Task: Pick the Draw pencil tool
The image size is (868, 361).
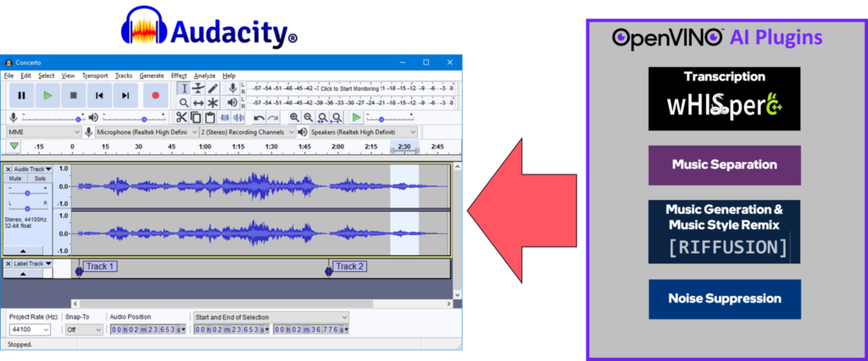Action: pyautogui.click(x=212, y=88)
